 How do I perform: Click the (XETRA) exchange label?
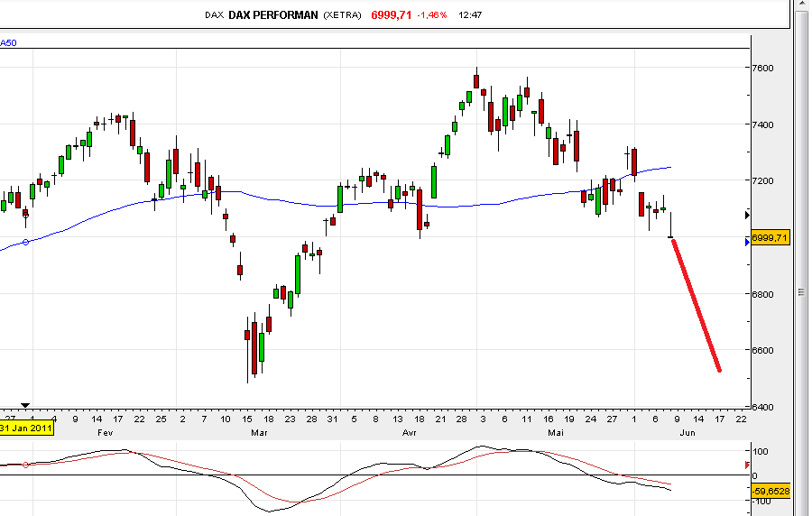(342, 15)
